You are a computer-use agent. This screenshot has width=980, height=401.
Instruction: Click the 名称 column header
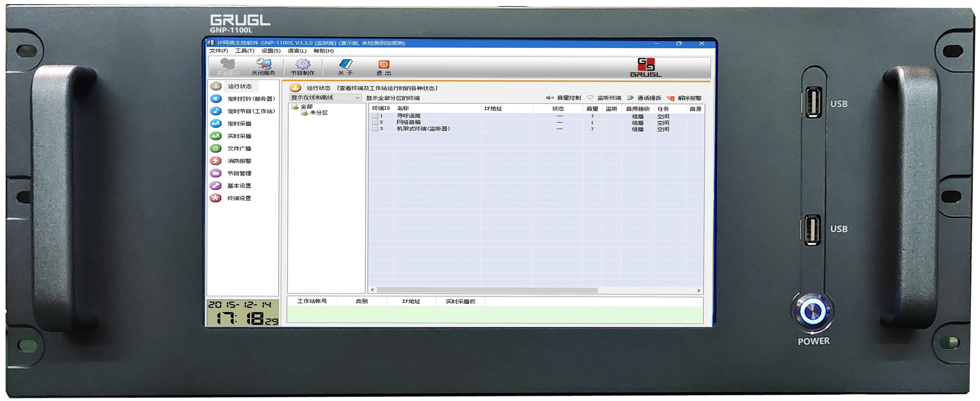[437, 108]
